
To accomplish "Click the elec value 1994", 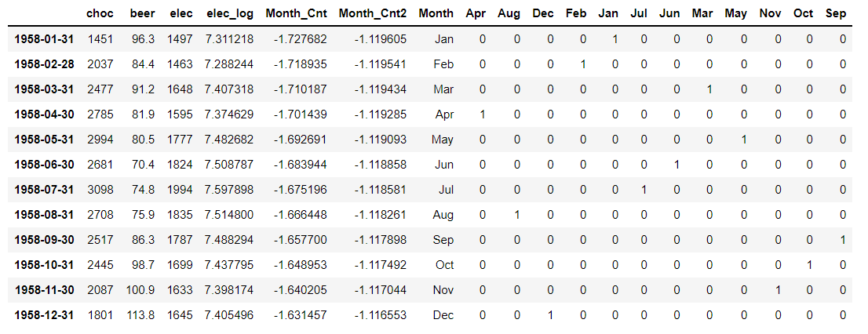I will 181,190.
